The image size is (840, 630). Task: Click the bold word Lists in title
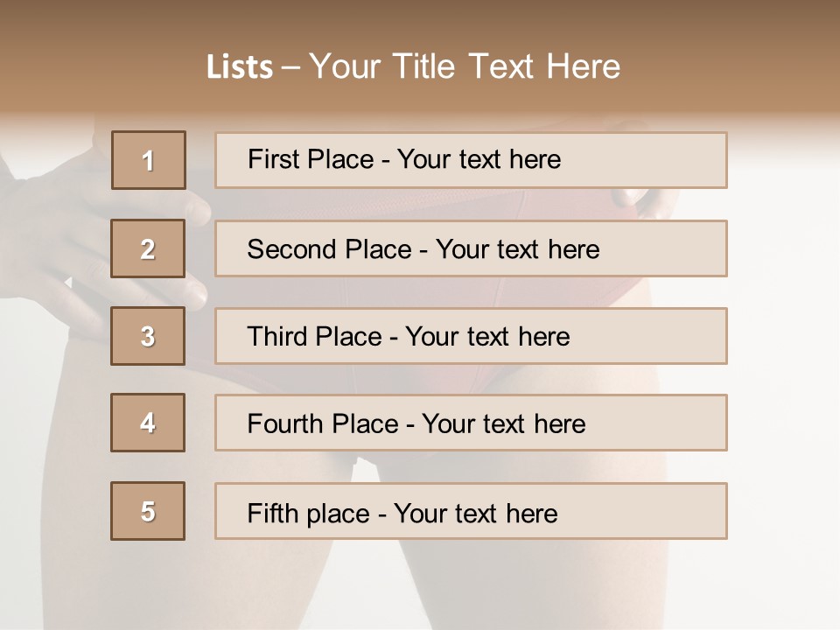(x=240, y=67)
